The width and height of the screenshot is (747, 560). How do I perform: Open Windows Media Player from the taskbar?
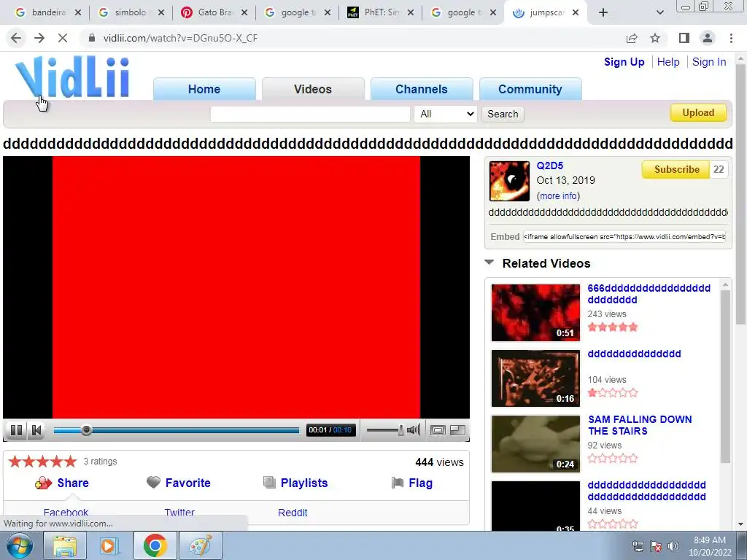pyautogui.click(x=109, y=545)
